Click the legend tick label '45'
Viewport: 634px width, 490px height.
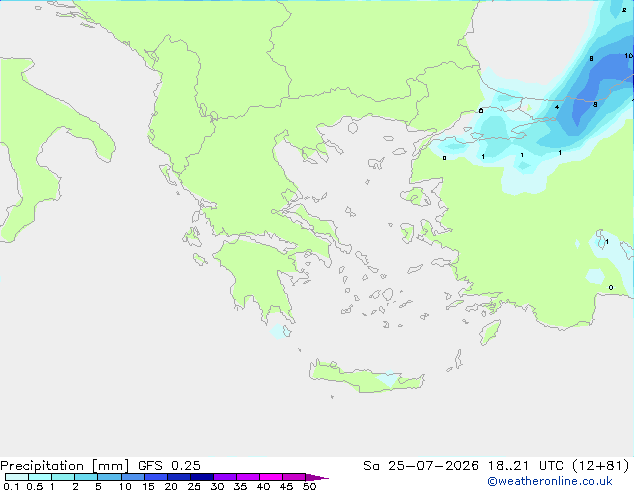pyautogui.click(x=286, y=486)
